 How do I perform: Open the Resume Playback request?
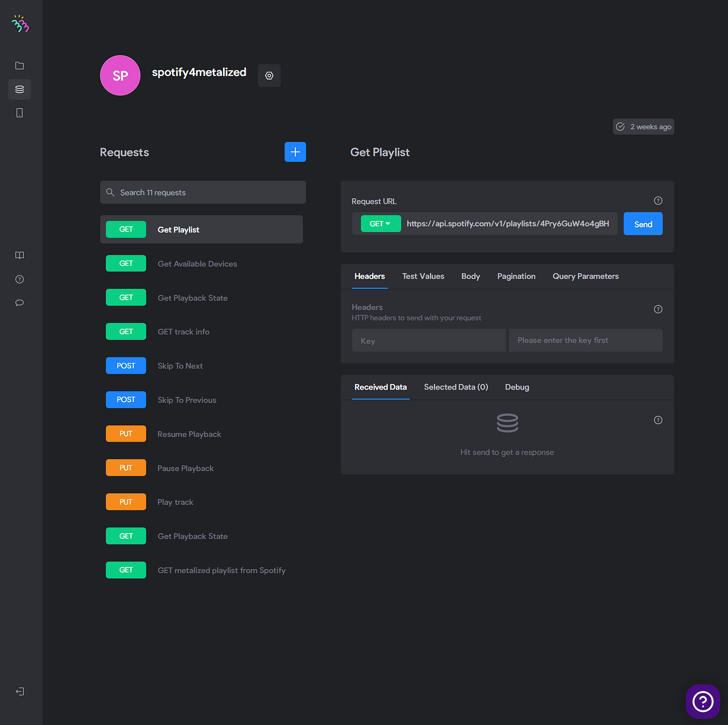point(201,434)
